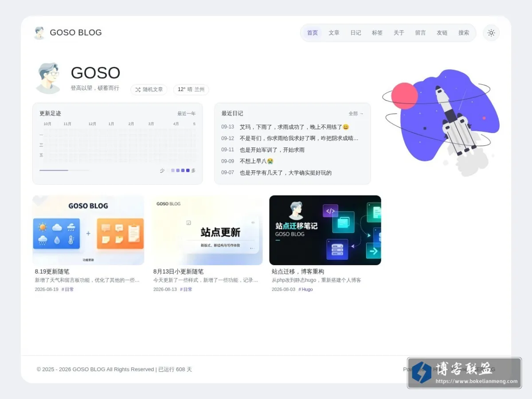
Task: Click the 随机文章 shuffle button
Action: pyautogui.click(x=149, y=90)
